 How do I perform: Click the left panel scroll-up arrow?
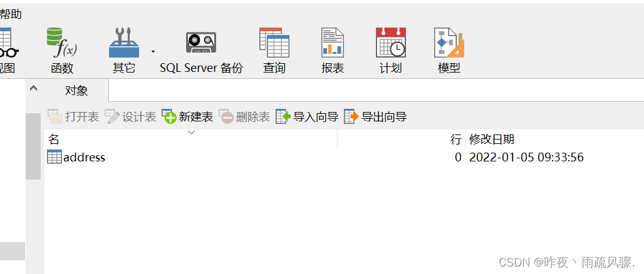(x=34, y=88)
